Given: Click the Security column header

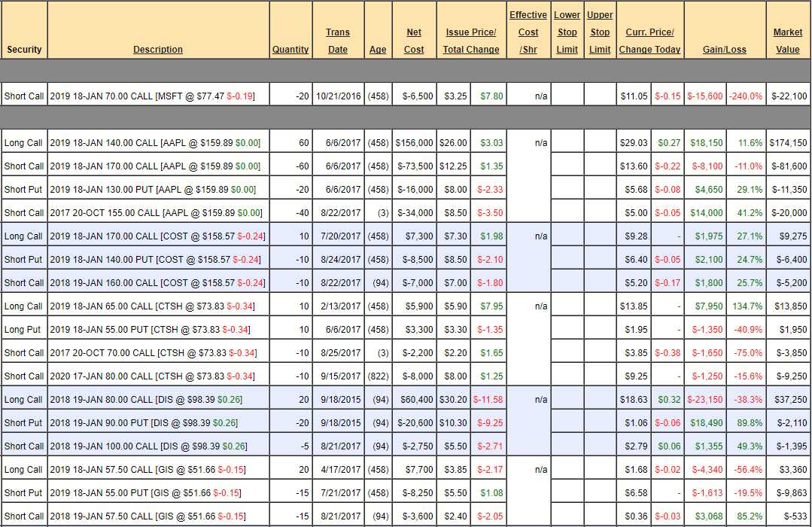Looking at the screenshot, I should pos(24,50).
